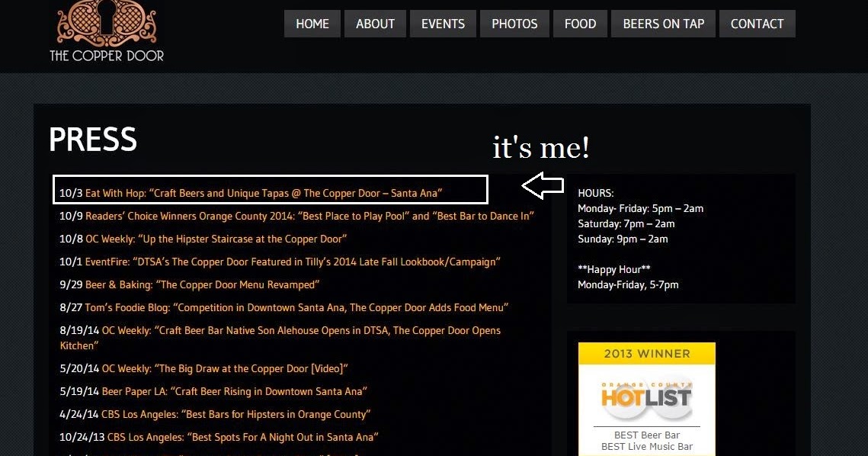View the PHOTOS page
Image resolution: width=868 pixels, height=456 pixels.
tap(515, 24)
